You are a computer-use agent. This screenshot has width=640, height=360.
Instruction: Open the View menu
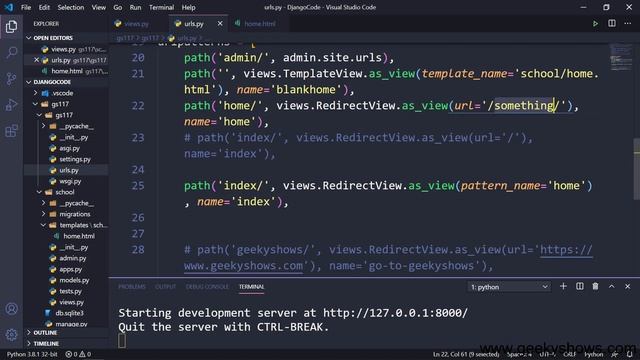point(98,7)
